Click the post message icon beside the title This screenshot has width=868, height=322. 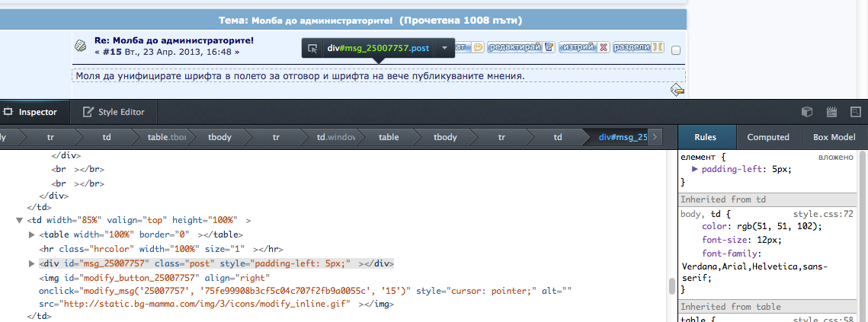(81, 46)
